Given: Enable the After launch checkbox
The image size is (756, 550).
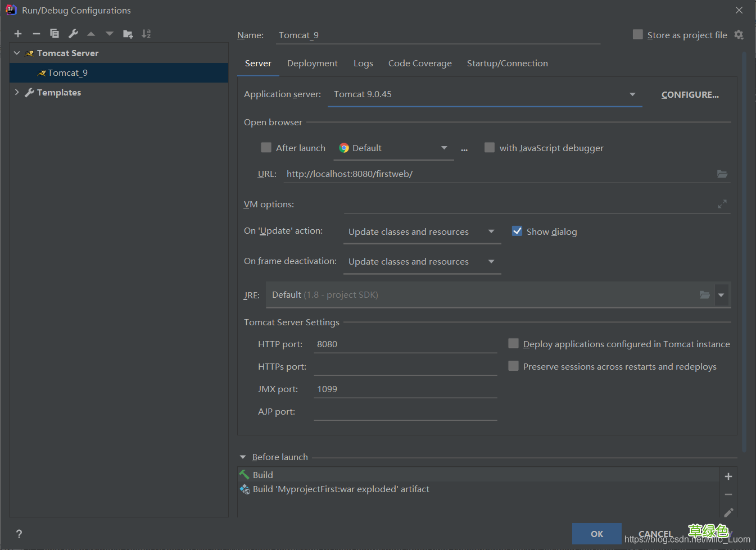Looking at the screenshot, I should pyautogui.click(x=266, y=148).
